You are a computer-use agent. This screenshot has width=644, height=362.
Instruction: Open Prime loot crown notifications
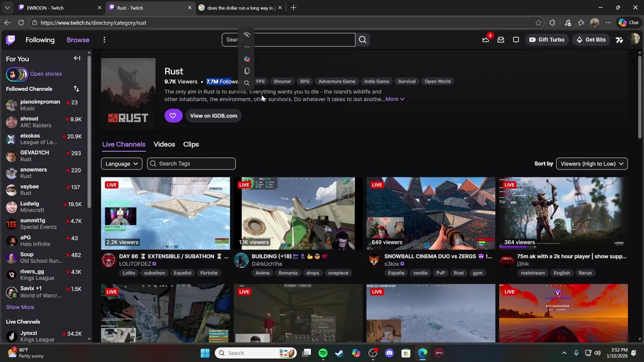click(x=486, y=40)
